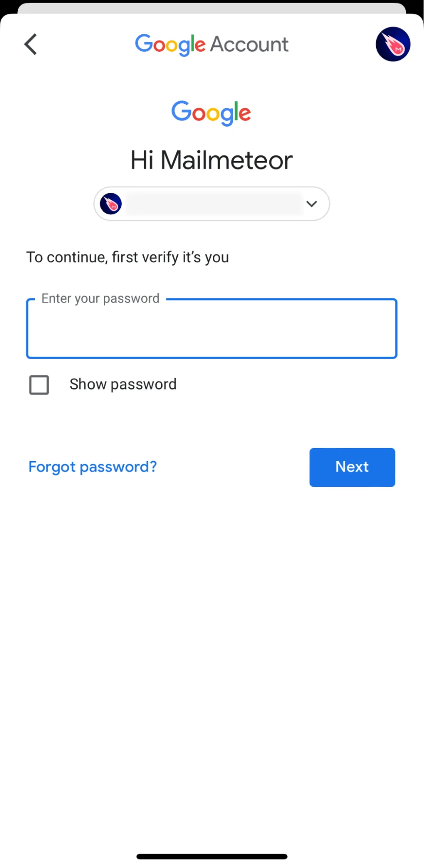Click the Google Account header title
This screenshot has width=424, height=868.
click(x=212, y=44)
